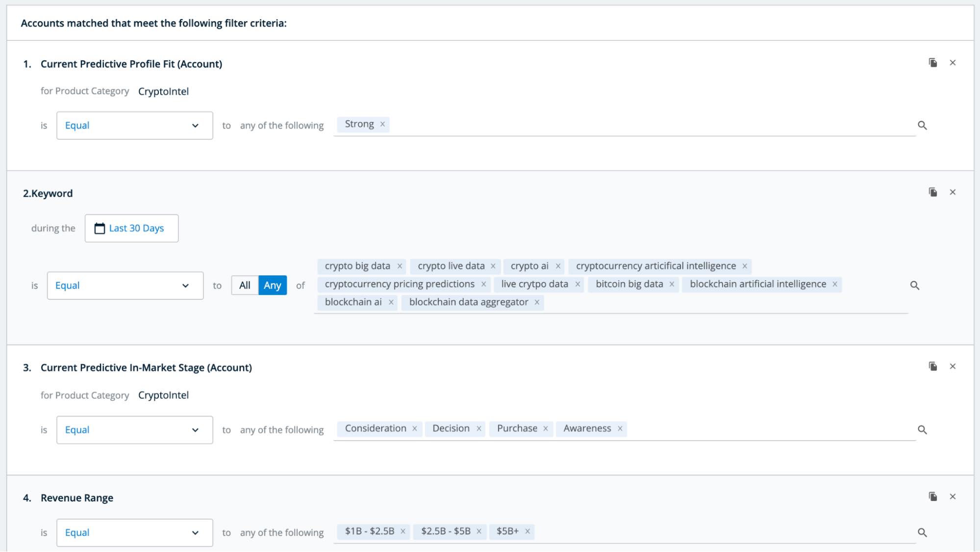Click the copy icon for Keyword filter

tap(933, 192)
